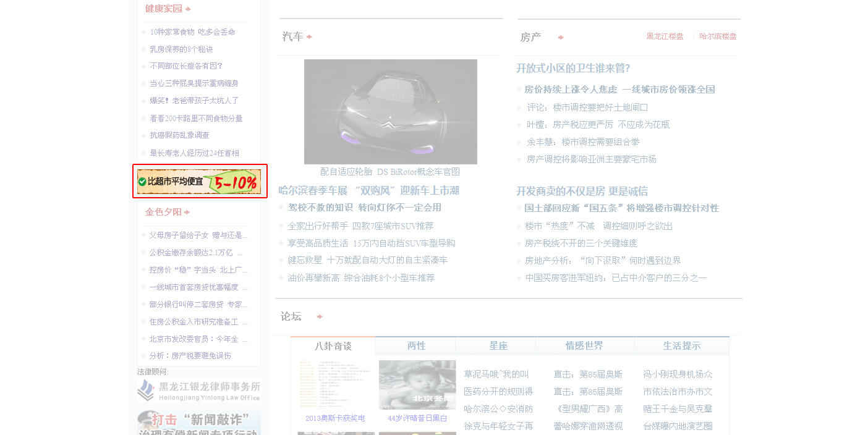This screenshot has height=435, width=868.
Task: Click the 比超市平均便宜 5-10% banner ad
Action: coord(199,182)
